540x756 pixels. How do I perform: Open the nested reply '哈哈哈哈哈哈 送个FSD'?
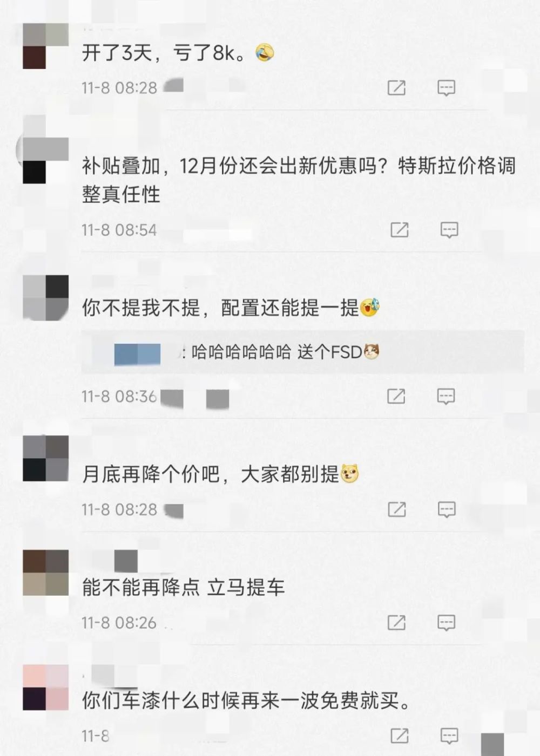point(302,352)
